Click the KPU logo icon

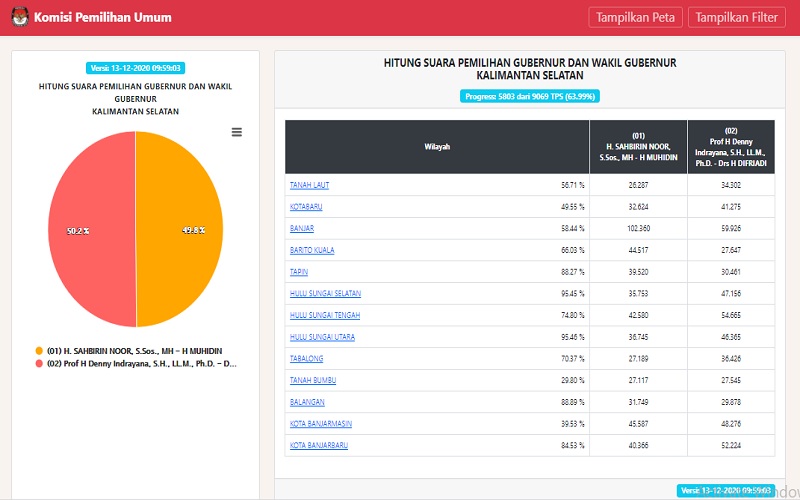pos(19,17)
